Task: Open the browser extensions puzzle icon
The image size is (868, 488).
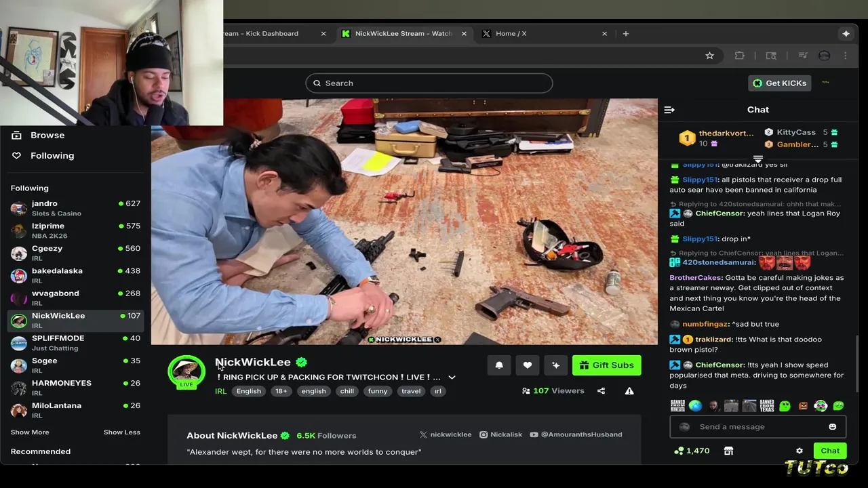Action: tap(740, 56)
